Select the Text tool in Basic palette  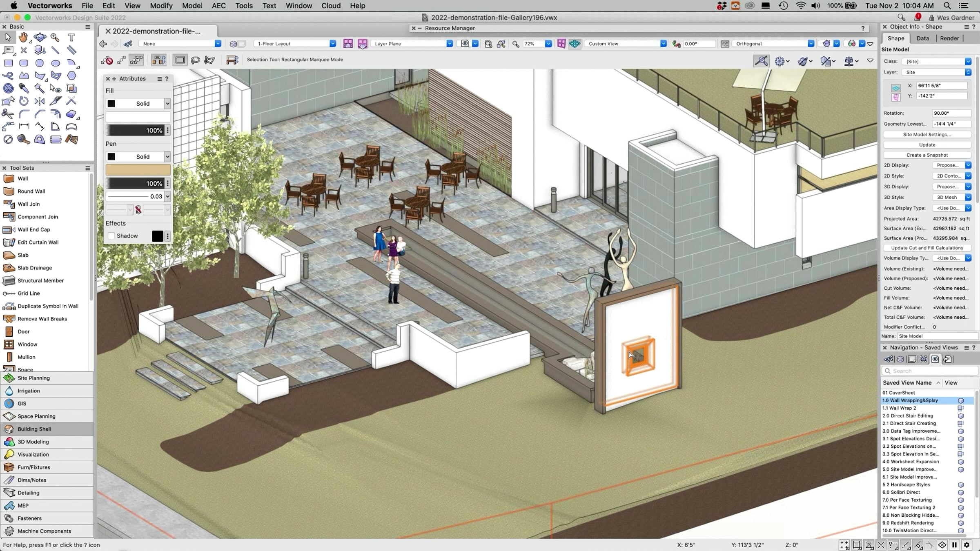[71, 38]
